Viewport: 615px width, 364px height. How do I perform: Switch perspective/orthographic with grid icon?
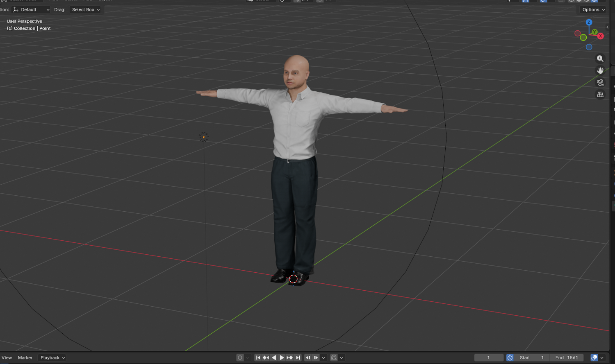point(600,94)
